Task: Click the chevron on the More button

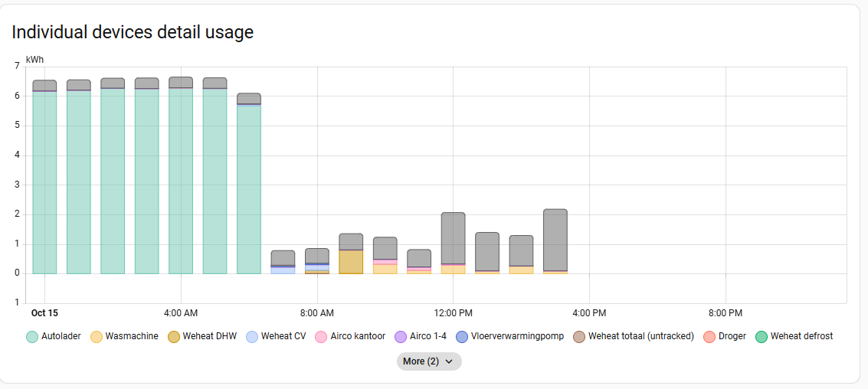Action: click(449, 361)
